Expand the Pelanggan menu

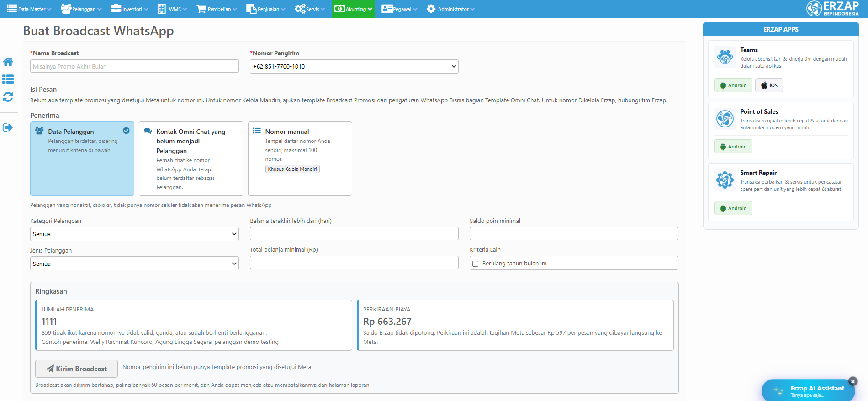(x=81, y=9)
